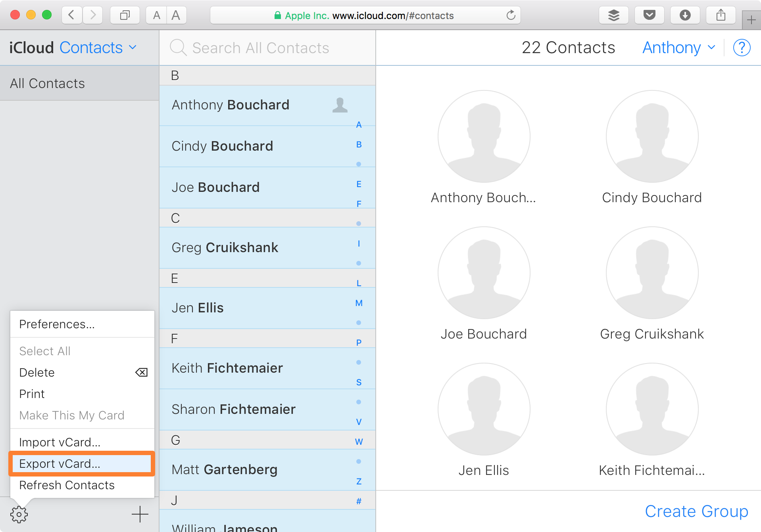Click the Create Group link
The width and height of the screenshot is (761, 532).
pyautogui.click(x=696, y=511)
